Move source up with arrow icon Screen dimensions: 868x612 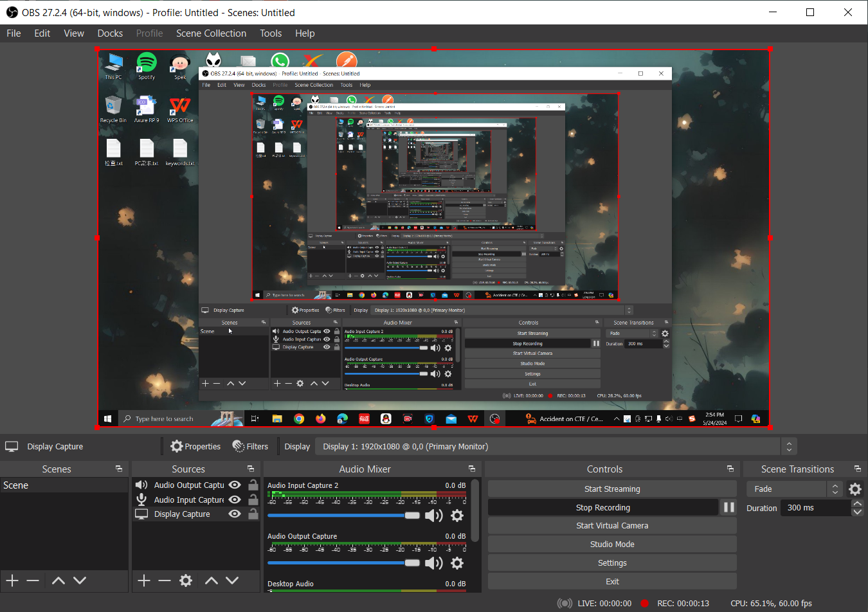point(211,580)
